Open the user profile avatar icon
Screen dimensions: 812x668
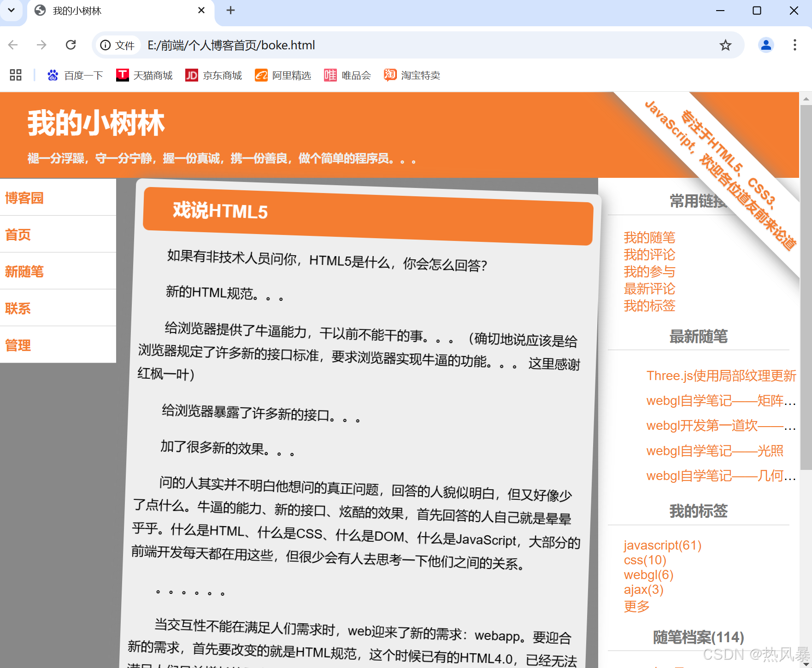[766, 45]
